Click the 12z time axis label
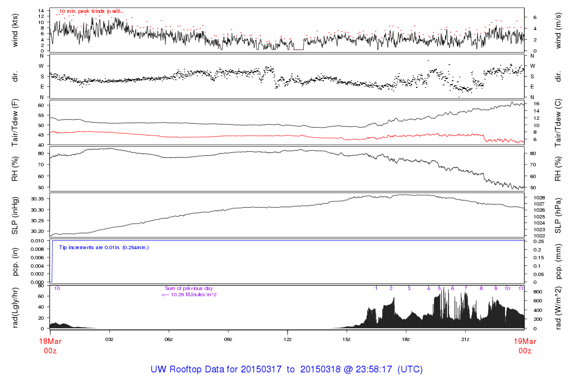 [287, 339]
